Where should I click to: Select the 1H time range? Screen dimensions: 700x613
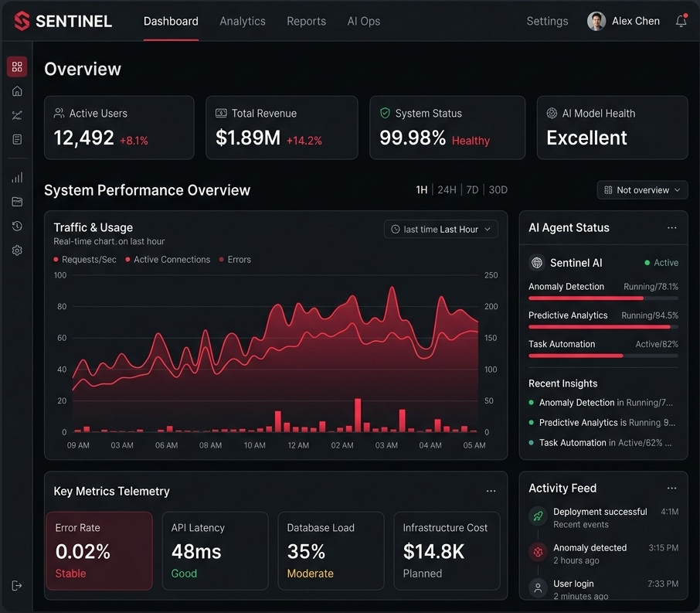click(422, 190)
